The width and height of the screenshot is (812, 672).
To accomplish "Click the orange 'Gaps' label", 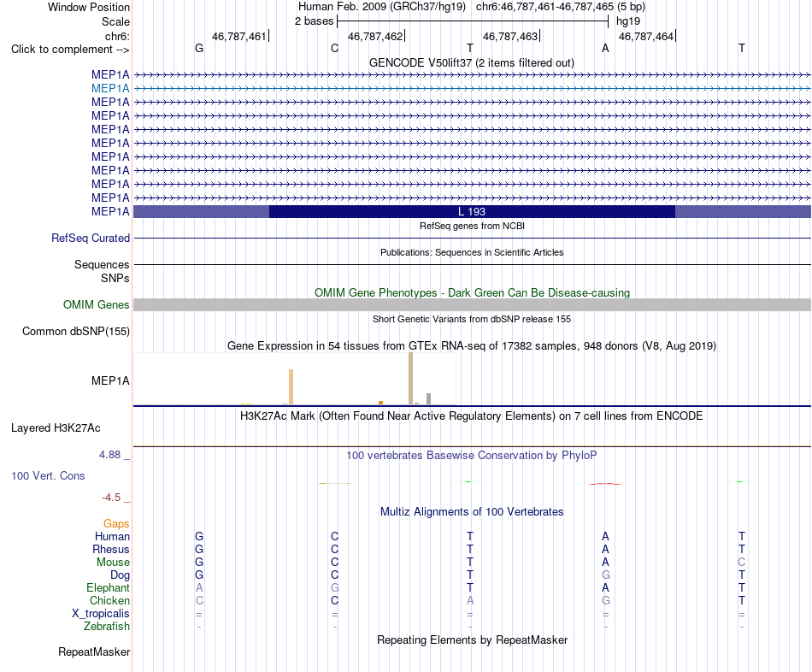I will coord(116,524).
